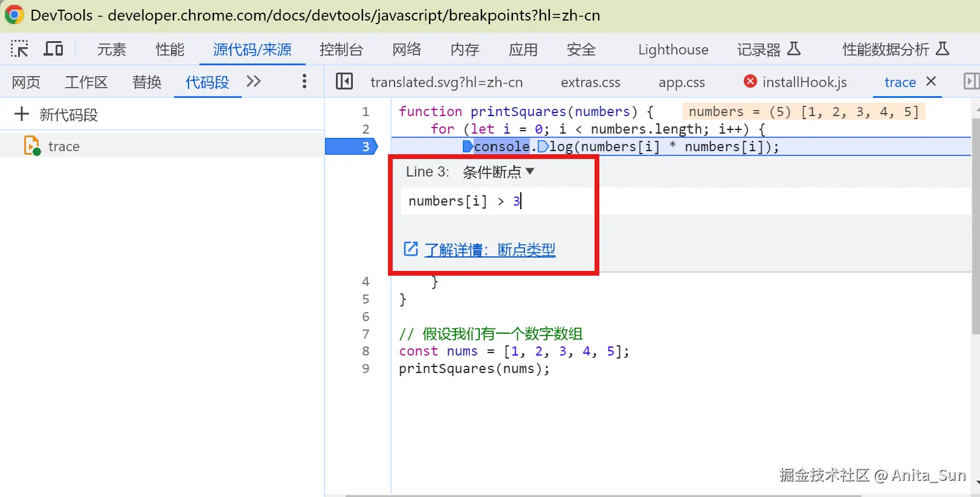Create a new snippet with 新代码段
The height and width of the screenshot is (497, 980).
(56, 114)
